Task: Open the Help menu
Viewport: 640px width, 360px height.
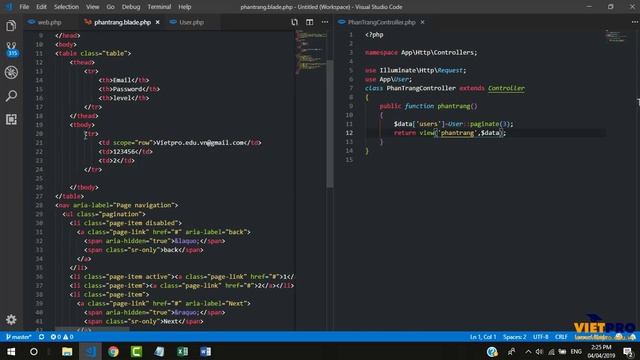Action: coord(184,7)
